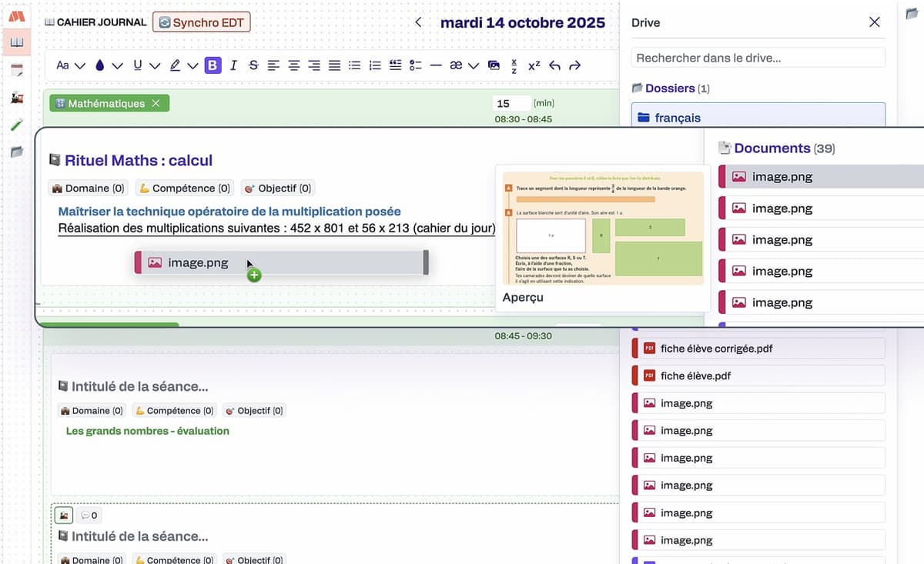The height and width of the screenshot is (564, 924).
Task: Toggle bold formatting in the toolbar
Action: coord(213,65)
